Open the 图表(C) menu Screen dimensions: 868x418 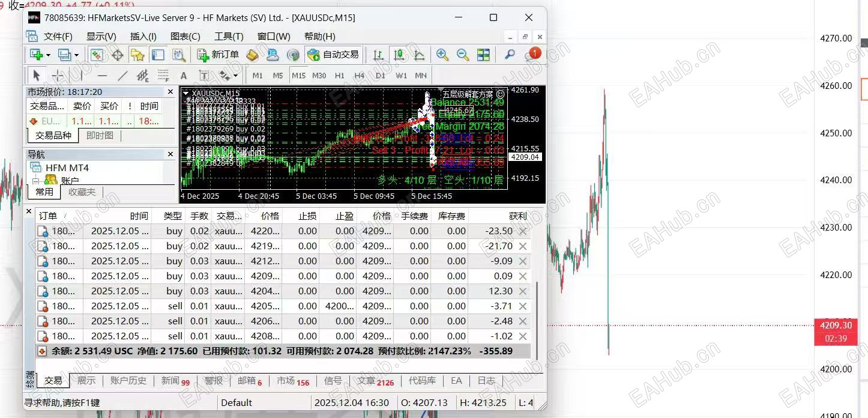(x=185, y=37)
